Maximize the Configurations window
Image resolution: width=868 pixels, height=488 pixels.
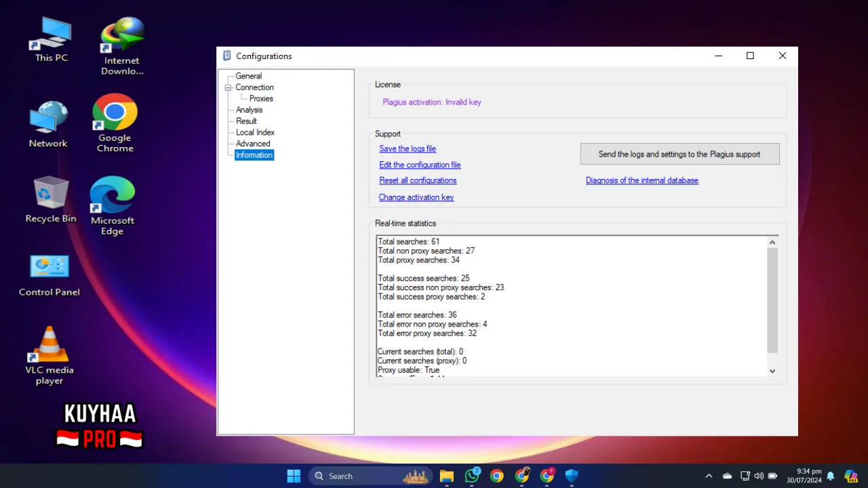click(750, 56)
